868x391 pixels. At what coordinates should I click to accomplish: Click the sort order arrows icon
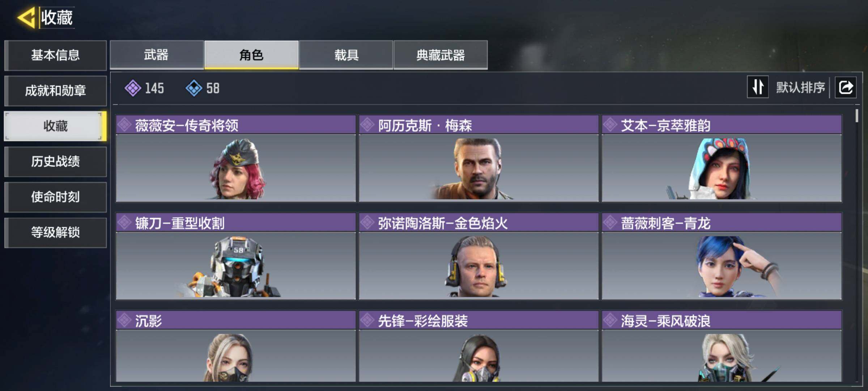pos(758,87)
